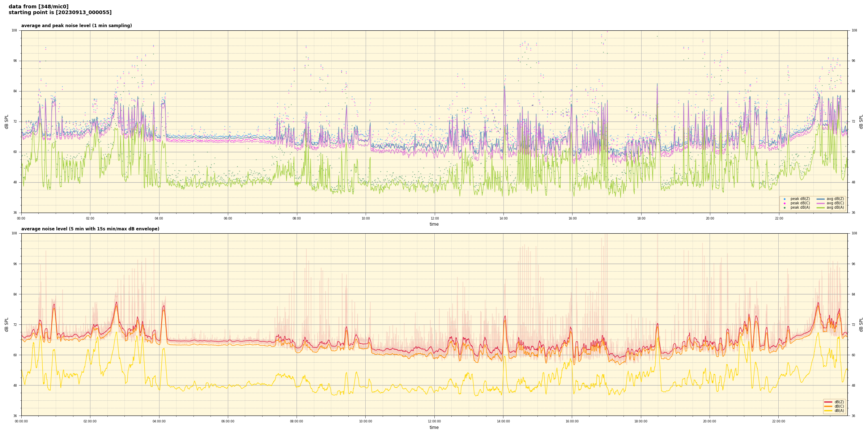The height and width of the screenshot is (434, 868).
Task: Click the avg dB(C) legend line
Action: coord(820,203)
